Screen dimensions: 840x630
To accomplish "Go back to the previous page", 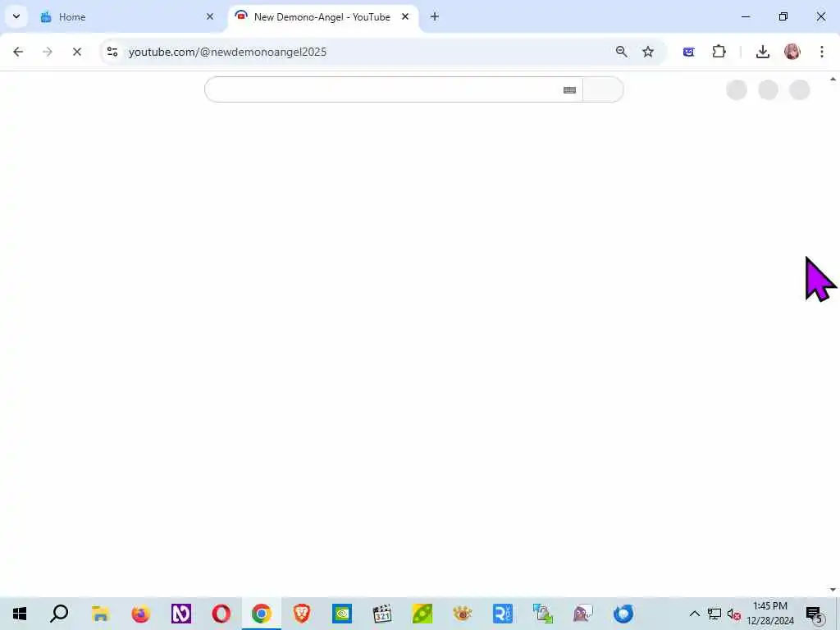I will point(18,52).
